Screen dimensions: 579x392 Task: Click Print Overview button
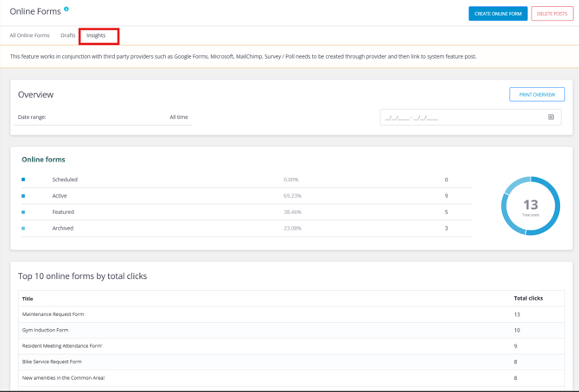point(537,94)
